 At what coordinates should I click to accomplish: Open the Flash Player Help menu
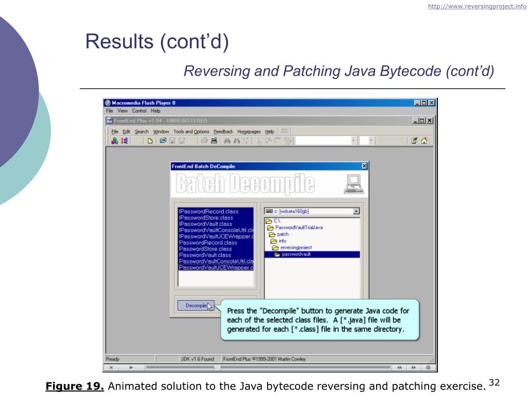point(156,111)
